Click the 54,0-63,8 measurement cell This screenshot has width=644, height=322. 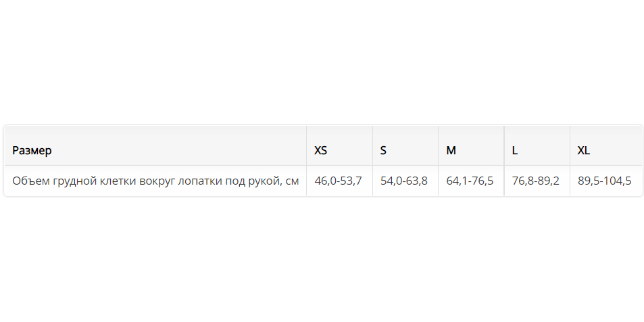(404, 181)
